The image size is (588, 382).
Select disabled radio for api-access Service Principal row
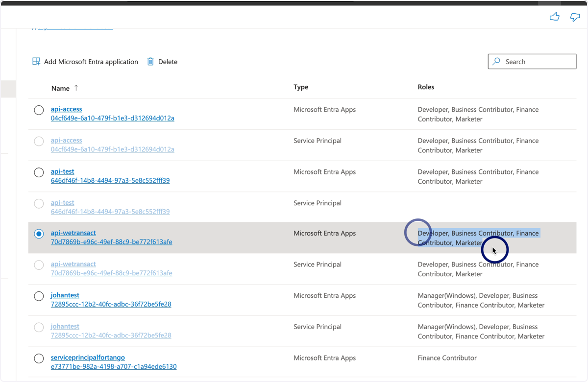coord(39,142)
